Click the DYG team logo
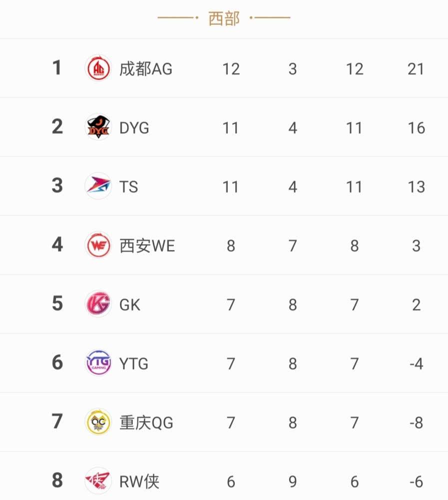448x500 pixels. [98, 127]
